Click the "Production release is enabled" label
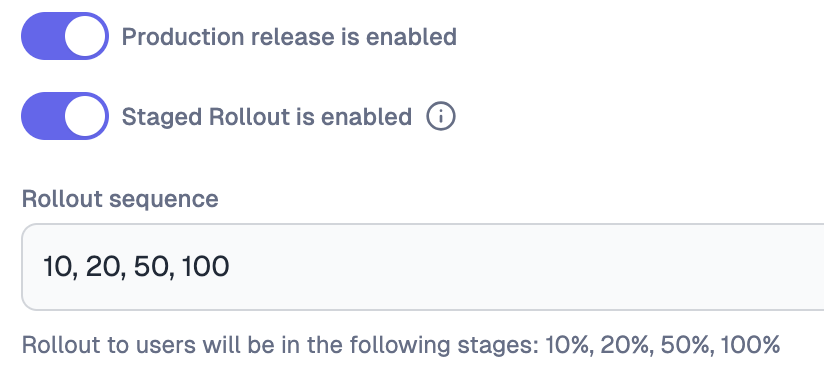 (289, 37)
